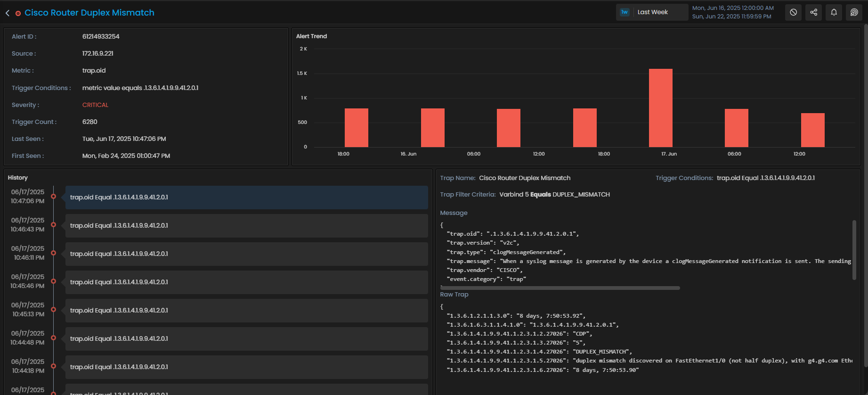
Task: Click the timeline dot for 10:47:06 PM
Action: 54,197
